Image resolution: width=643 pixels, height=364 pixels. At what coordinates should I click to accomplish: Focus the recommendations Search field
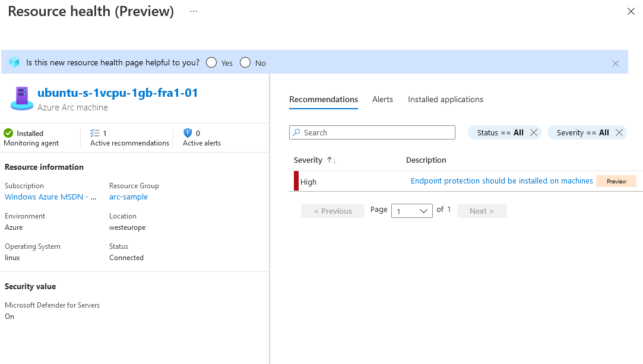click(372, 132)
